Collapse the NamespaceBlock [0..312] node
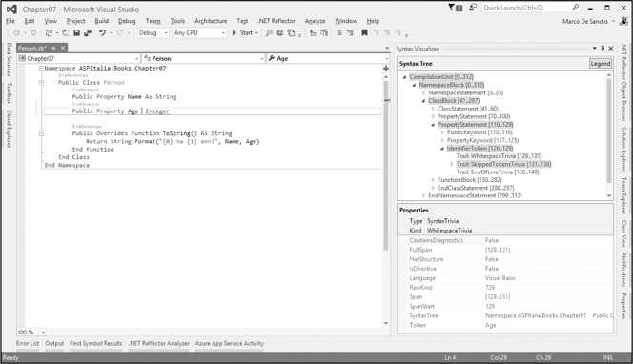 (x=414, y=85)
